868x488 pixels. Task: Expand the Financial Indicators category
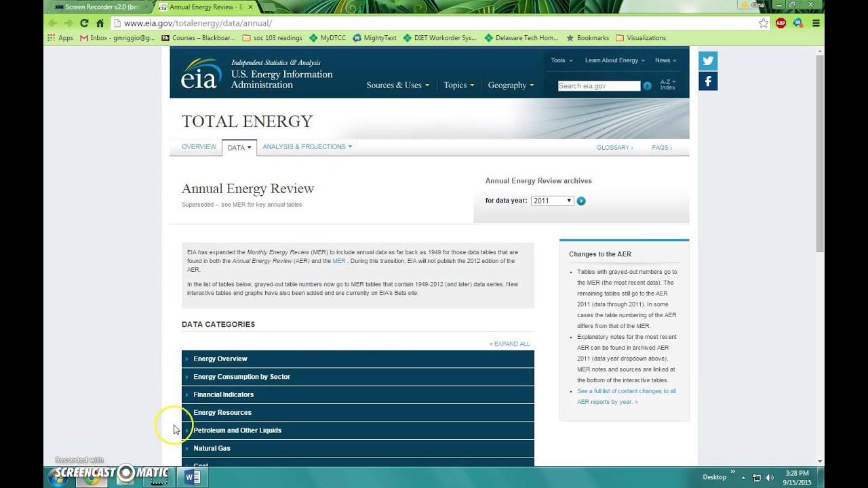pyautogui.click(x=358, y=394)
